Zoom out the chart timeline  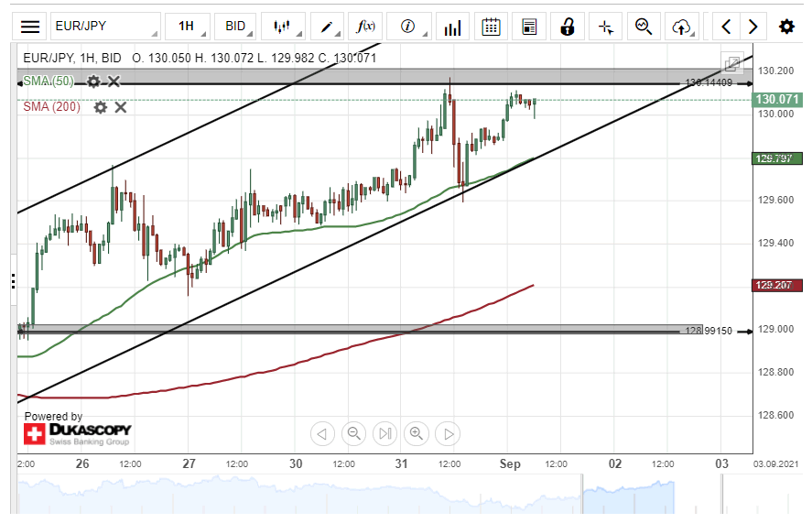coord(353,433)
